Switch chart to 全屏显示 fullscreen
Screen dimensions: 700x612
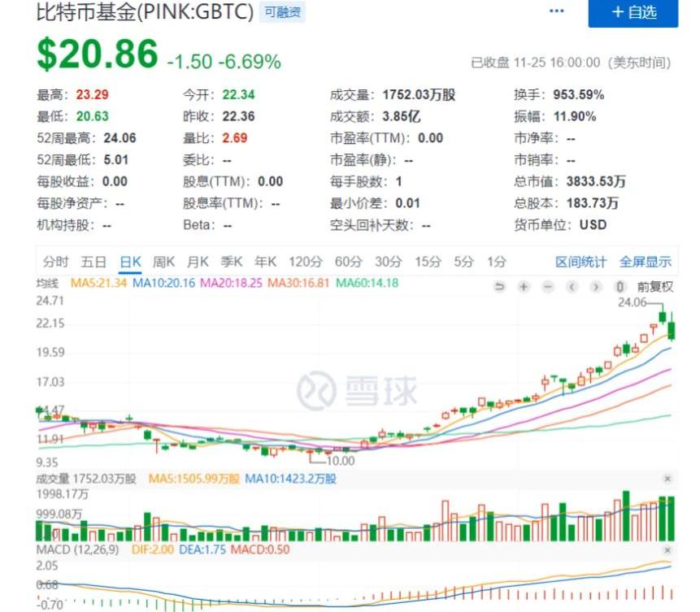[x=646, y=262]
